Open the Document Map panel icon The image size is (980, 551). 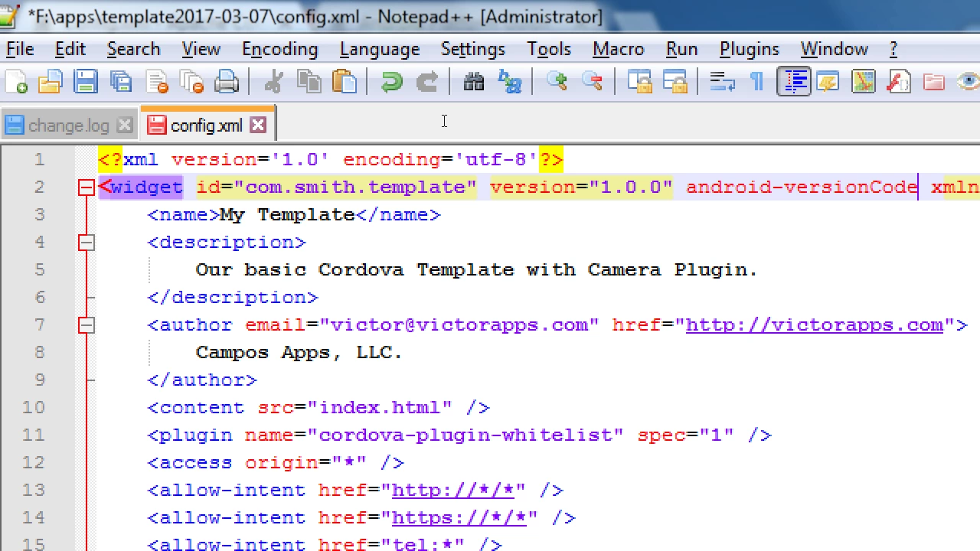click(864, 82)
